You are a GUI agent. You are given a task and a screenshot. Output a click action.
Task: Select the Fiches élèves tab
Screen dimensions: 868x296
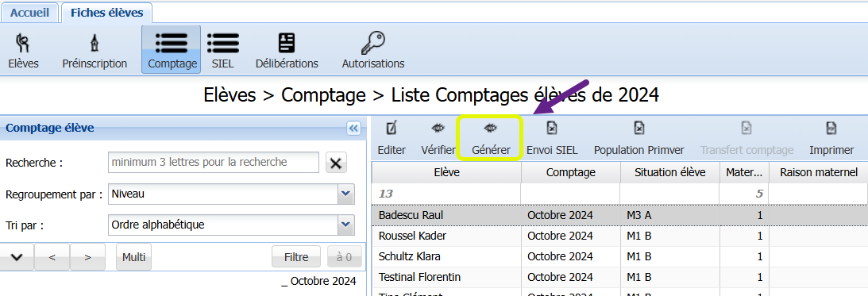[107, 13]
